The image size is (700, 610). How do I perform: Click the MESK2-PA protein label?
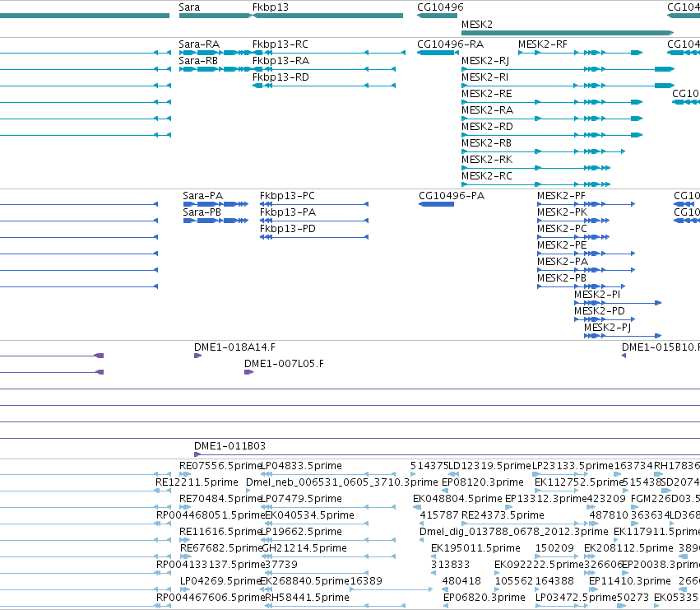(563, 262)
